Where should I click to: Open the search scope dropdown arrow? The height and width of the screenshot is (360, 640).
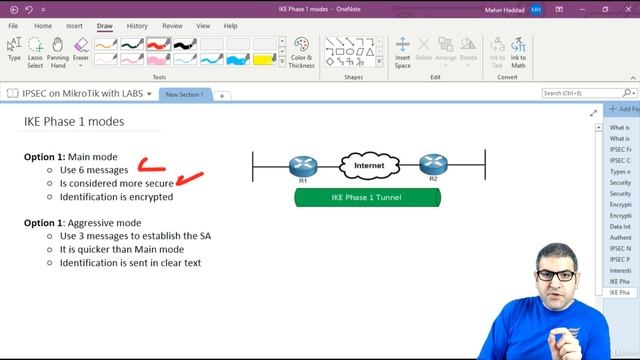[633, 93]
